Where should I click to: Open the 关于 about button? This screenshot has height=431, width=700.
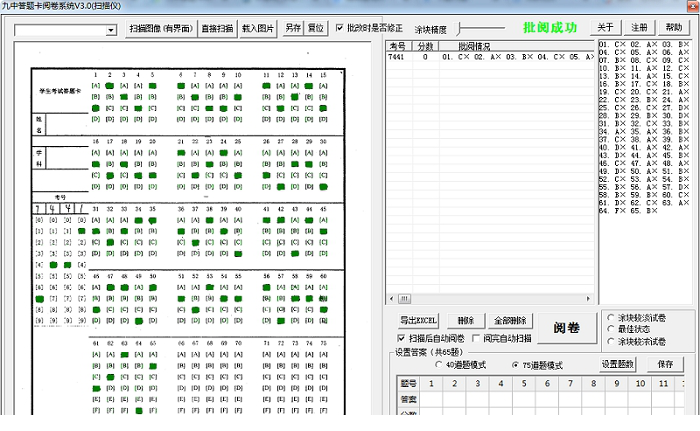605,28
